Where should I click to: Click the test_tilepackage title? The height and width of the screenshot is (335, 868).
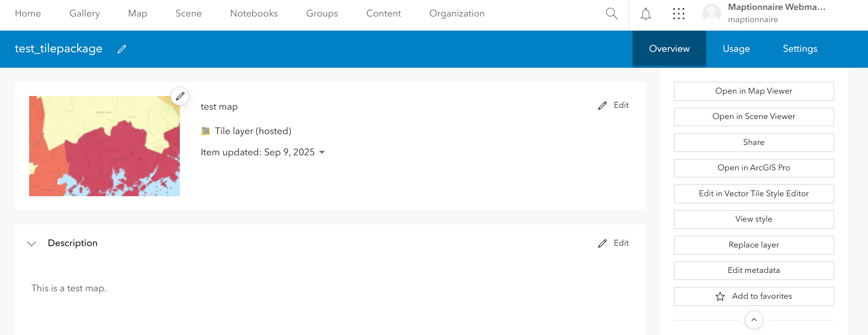pyautogui.click(x=59, y=49)
